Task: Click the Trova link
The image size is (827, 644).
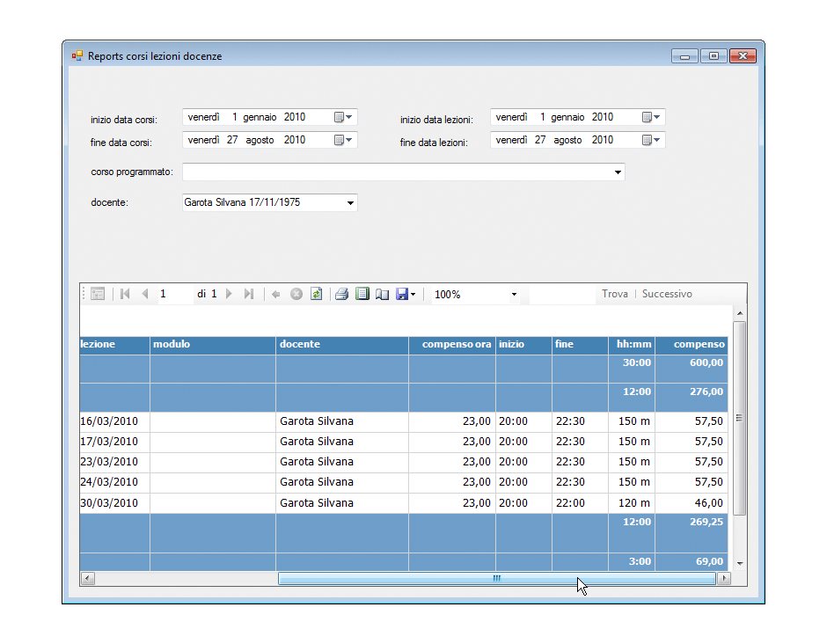Action: pyautogui.click(x=615, y=294)
